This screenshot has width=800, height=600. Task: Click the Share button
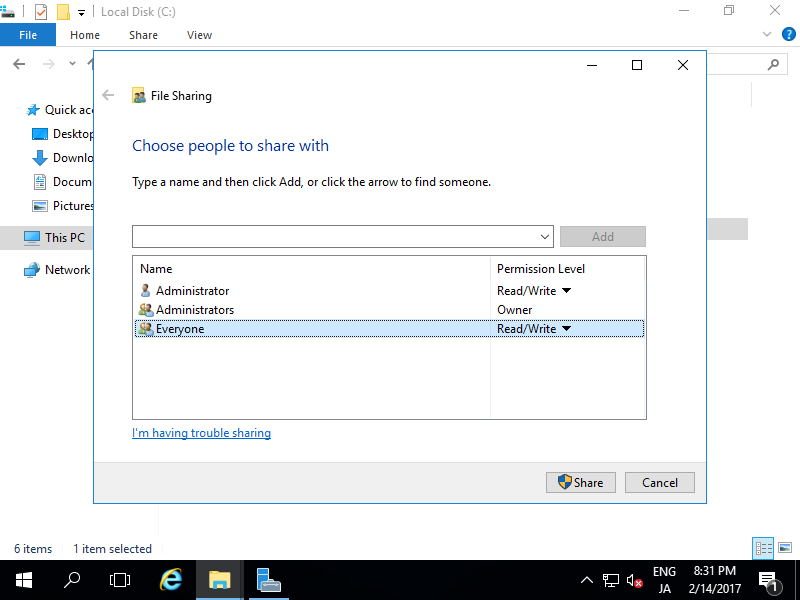point(580,482)
